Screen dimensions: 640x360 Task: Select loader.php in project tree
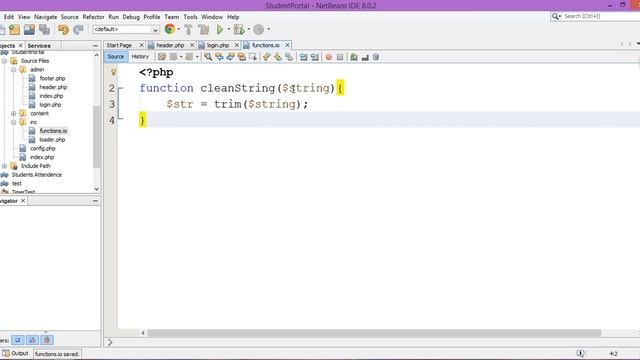52,140
